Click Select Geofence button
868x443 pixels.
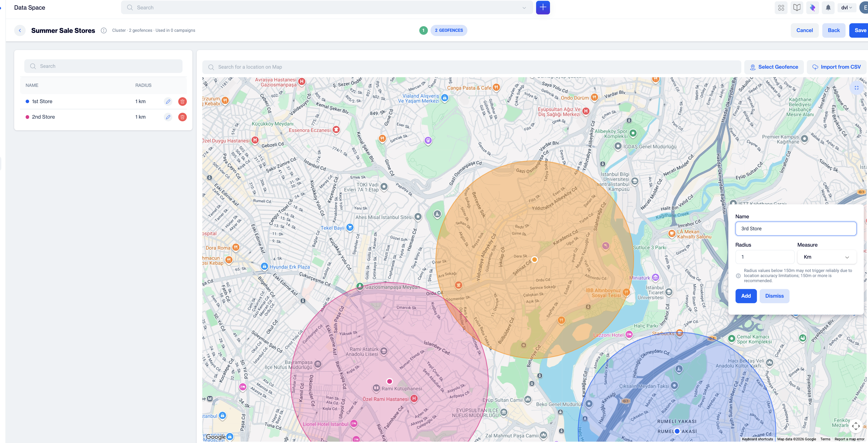tap(774, 67)
